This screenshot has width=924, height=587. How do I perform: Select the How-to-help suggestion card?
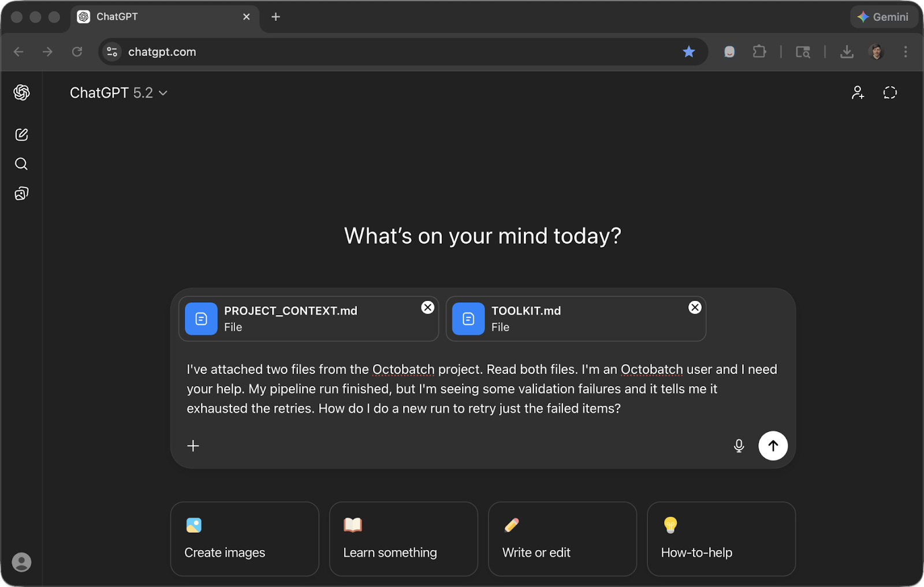pyautogui.click(x=721, y=539)
